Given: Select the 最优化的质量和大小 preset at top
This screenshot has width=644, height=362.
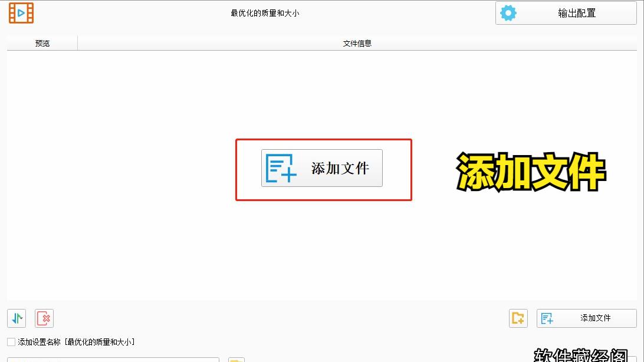Looking at the screenshot, I should coord(265,12).
